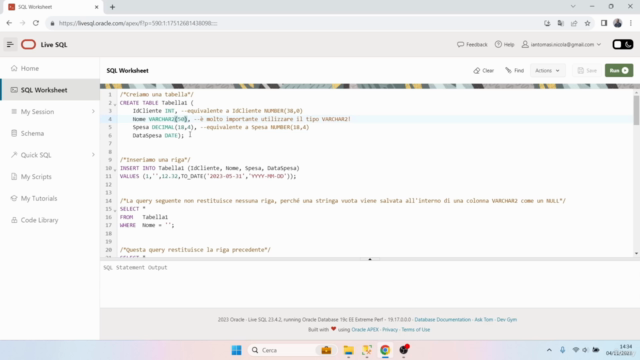Click the editor vertical scrollbar thumb
The image size is (640, 360).
636,110
